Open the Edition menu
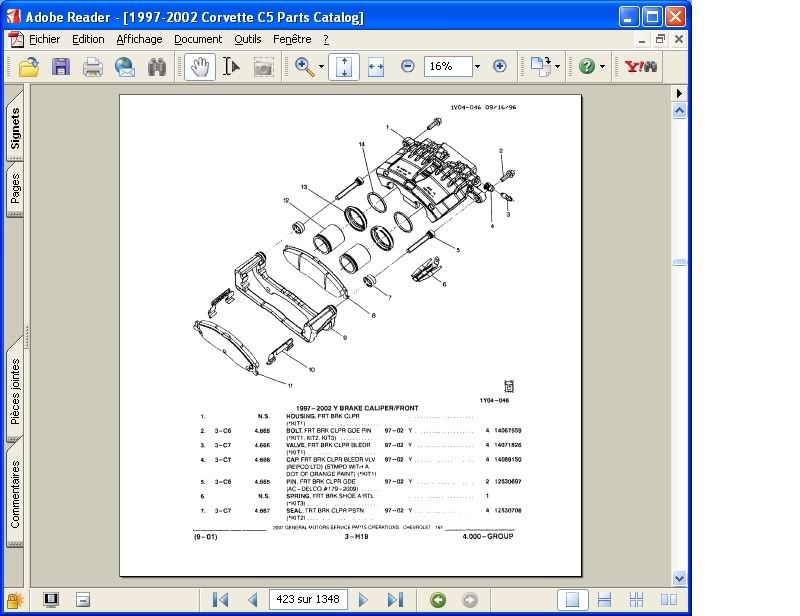The height and width of the screenshot is (616, 800). pyautogui.click(x=88, y=39)
